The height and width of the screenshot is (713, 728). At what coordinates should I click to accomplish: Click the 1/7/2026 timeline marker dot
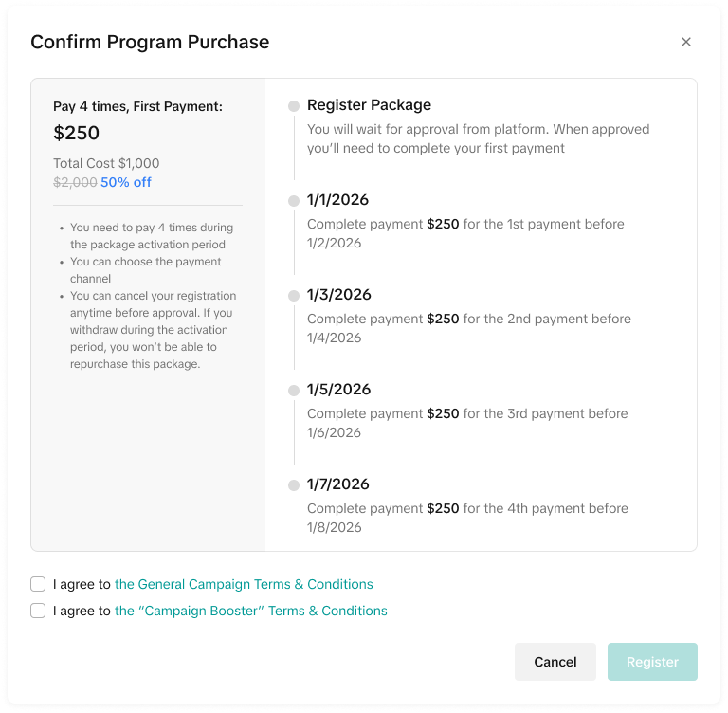click(x=294, y=485)
